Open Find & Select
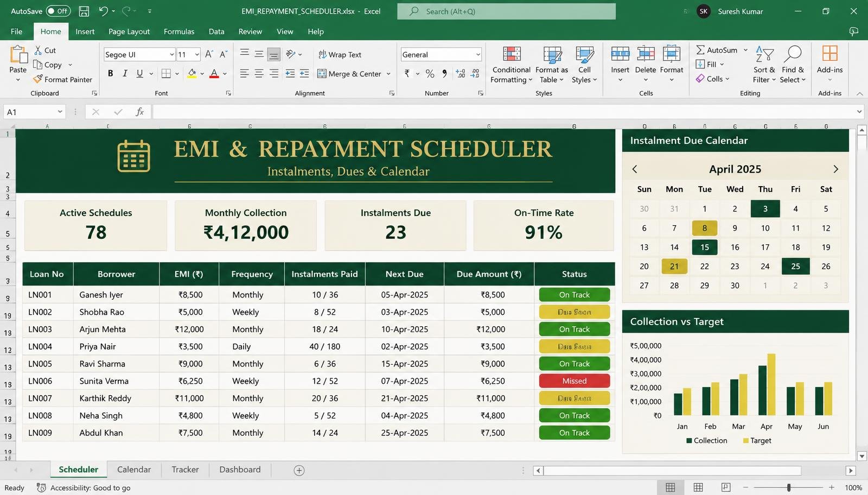 [x=793, y=65]
